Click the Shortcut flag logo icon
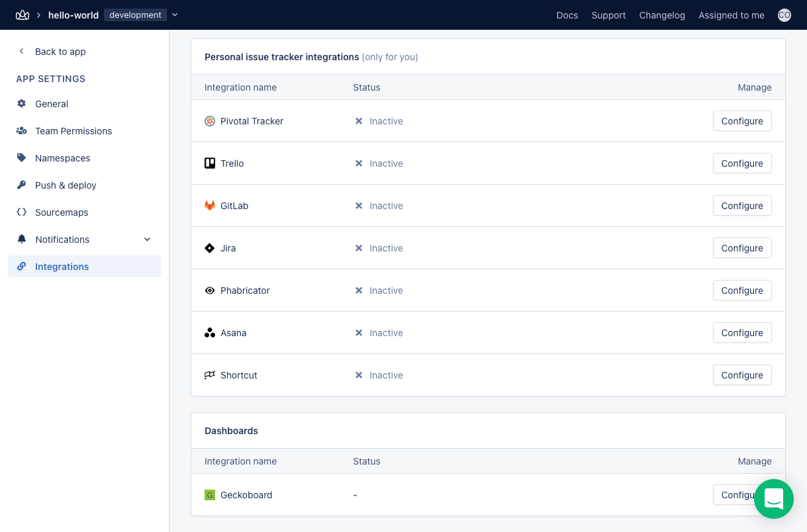Image resolution: width=807 pixels, height=532 pixels. 210,375
